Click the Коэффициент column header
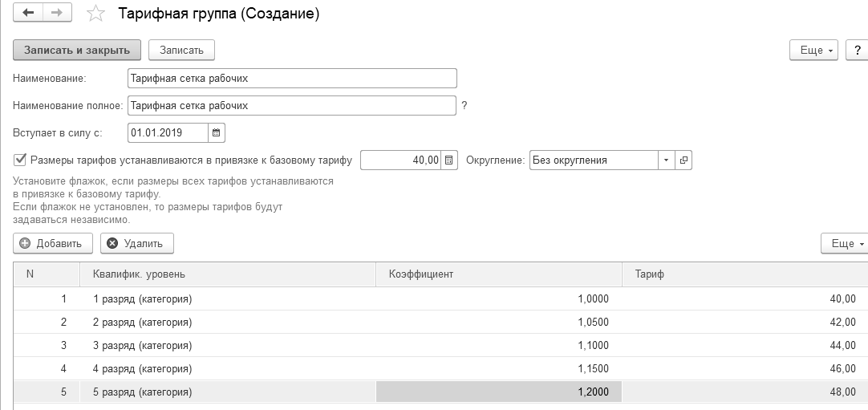The image size is (868, 410). pos(498,274)
